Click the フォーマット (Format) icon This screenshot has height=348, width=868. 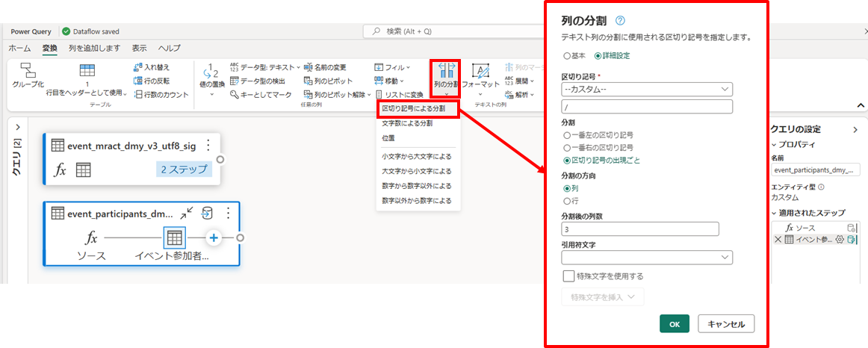480,71
